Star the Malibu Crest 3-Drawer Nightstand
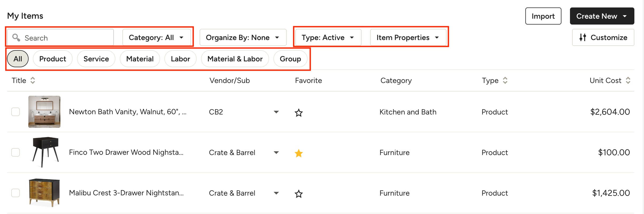Viewport: 644px width, 214px height. pyautogui.click(x=298, y=194)
